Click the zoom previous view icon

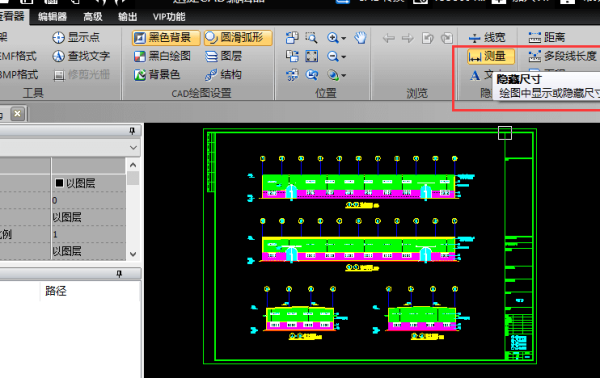pos(311,75)
